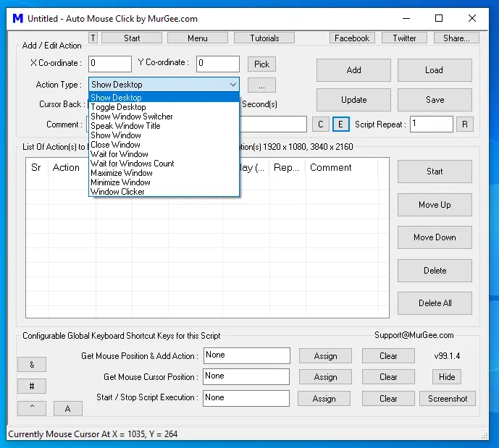Click the # button

32,386
